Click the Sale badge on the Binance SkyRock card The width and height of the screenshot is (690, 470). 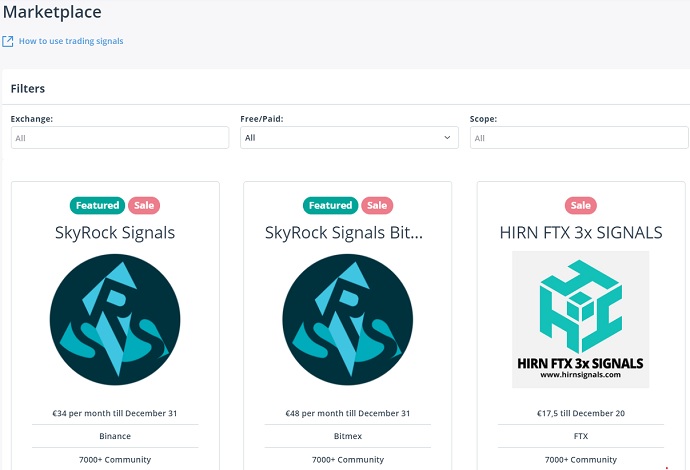[x=144, y=205]
